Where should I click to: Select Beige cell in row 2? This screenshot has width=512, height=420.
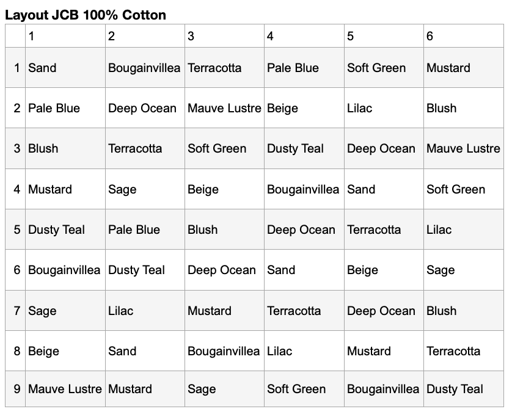[304, 108]
